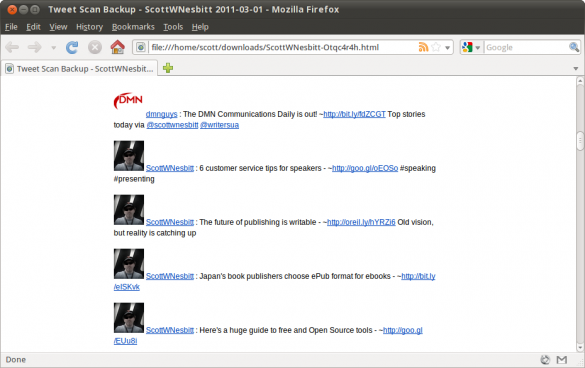Open the View menu

coord(58,27)
